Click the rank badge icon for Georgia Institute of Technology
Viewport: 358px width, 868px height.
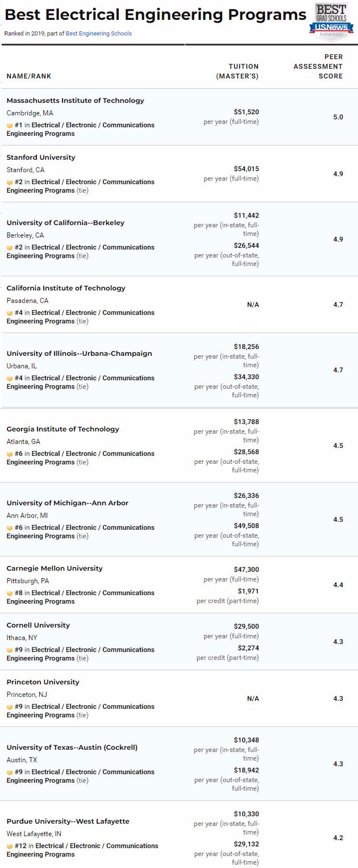click(10, 454)
